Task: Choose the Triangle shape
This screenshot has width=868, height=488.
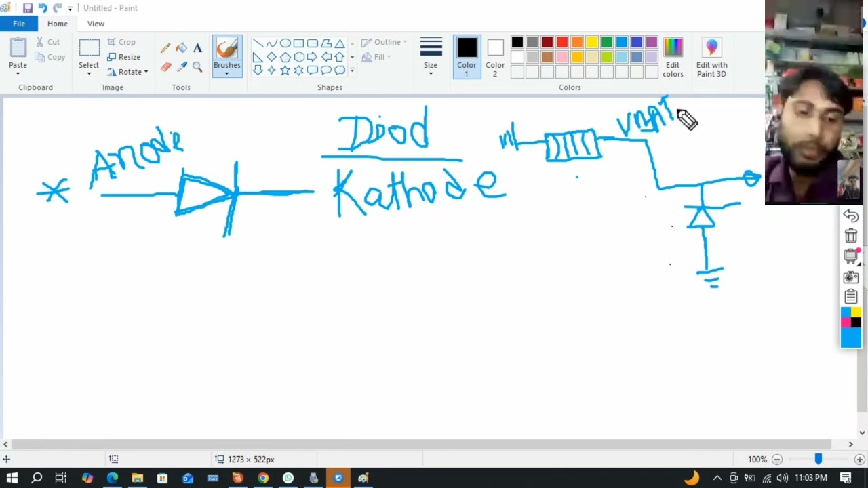Action: pos(339,43)
